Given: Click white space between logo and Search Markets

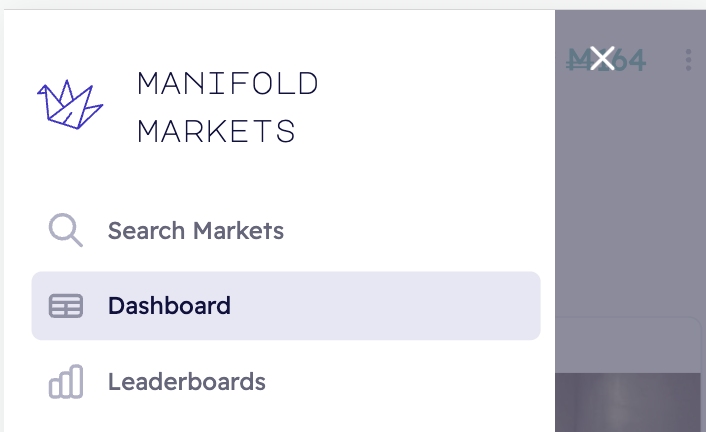Looking at the screenshot, I should point(279,176).
